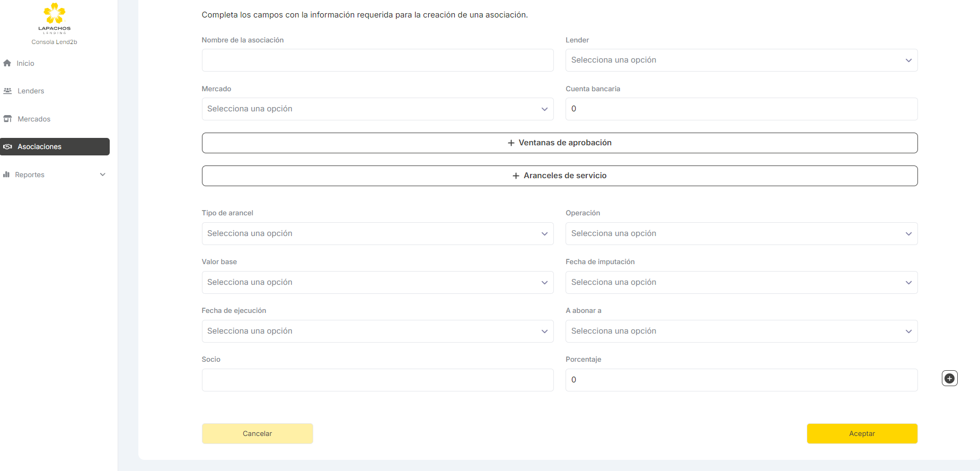Viewport: 980px width, 471px height.
Task: Open the Tipo de arancel dropdown
Action: 377,234
